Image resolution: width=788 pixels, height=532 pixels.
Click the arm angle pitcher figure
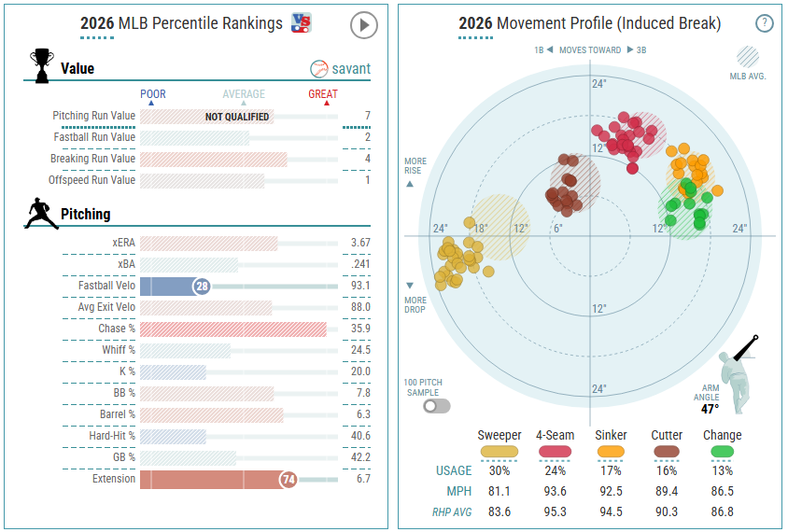tap(739, 374)
